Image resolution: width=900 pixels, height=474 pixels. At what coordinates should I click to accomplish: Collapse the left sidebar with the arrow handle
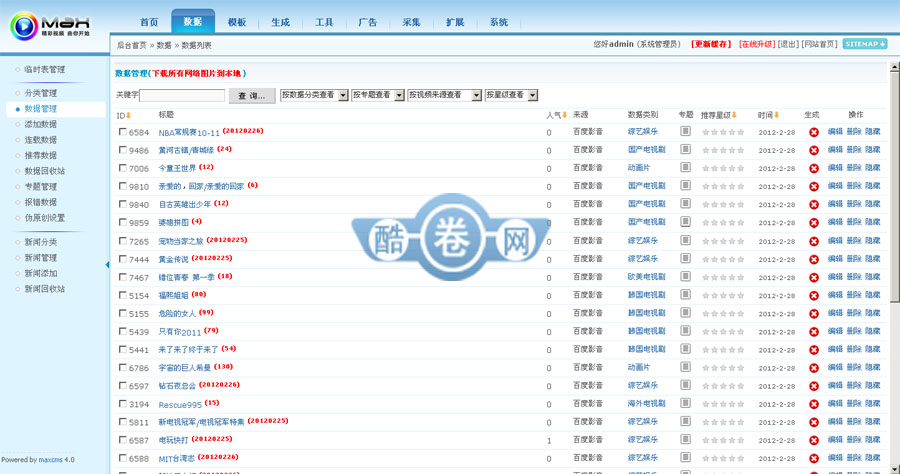(x=108, y=264)
